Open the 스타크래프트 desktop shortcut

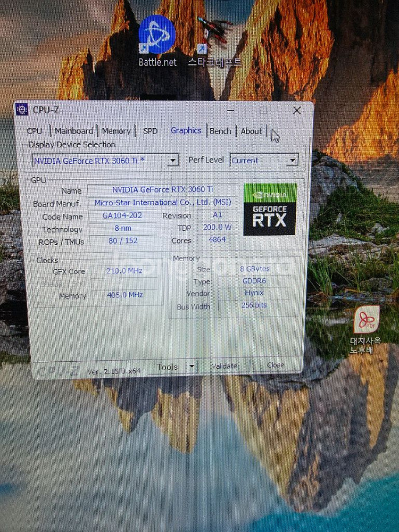pos(214,41)
